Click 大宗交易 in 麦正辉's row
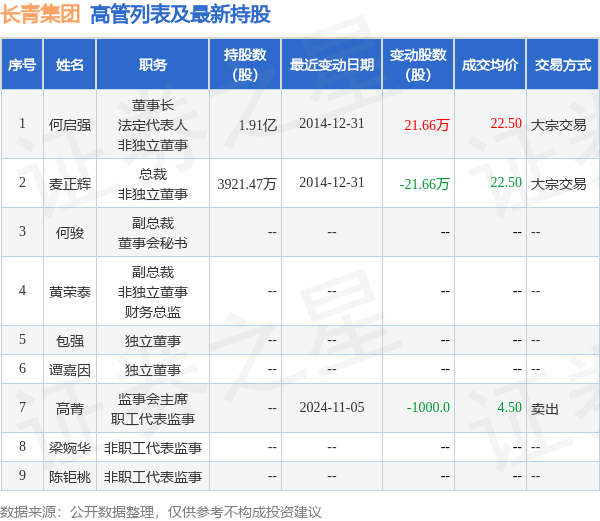Image resolution: width=600 pixels, height=521 pixels. (x=559, y=184)
